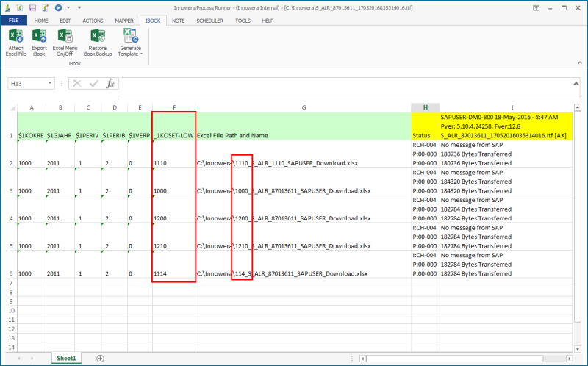Screen dimensions: 588x366
Task: Click the Run play icon in title bar
Action: pos(59,7)
